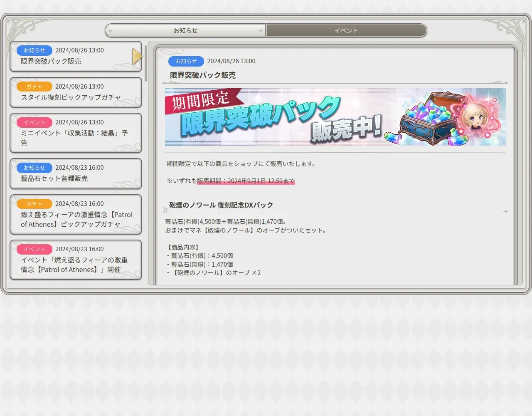
Task: Open イベント「燃え盛るフィーアの激重情念」開催 entry
Action: coord(76,260)
